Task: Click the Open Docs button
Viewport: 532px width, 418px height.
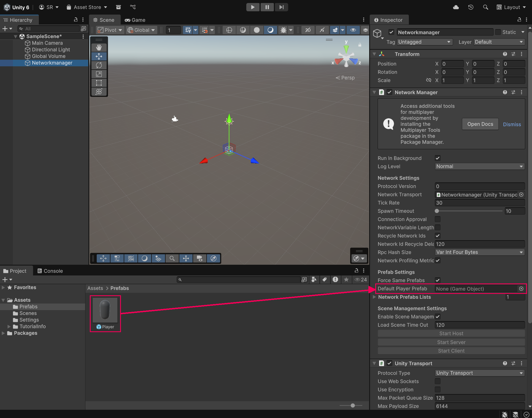Action: tap(480, 124)
